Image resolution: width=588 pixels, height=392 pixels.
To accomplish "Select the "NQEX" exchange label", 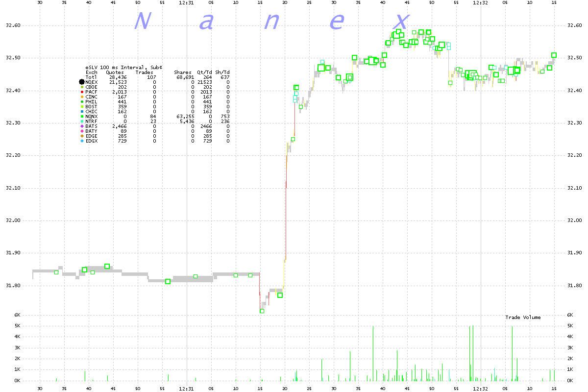I will [92, 82].
